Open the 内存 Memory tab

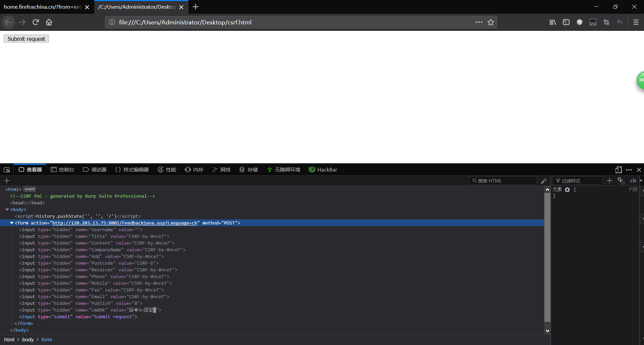(x=194, y=170)
